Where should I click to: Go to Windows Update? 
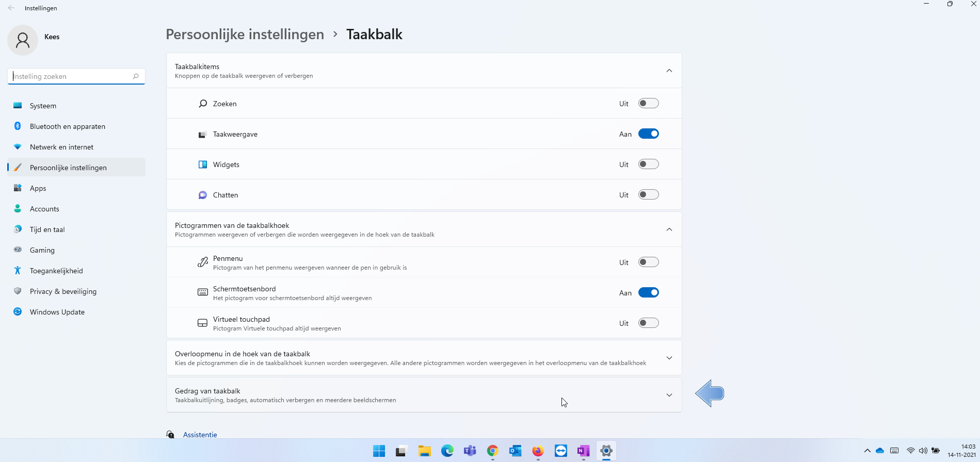coord(76,312)
